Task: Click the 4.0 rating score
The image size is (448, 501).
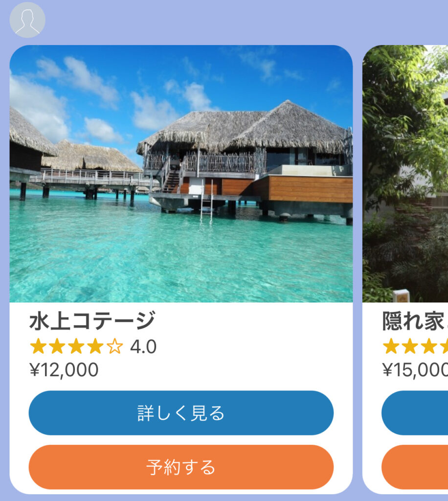Action: [143, 347]
